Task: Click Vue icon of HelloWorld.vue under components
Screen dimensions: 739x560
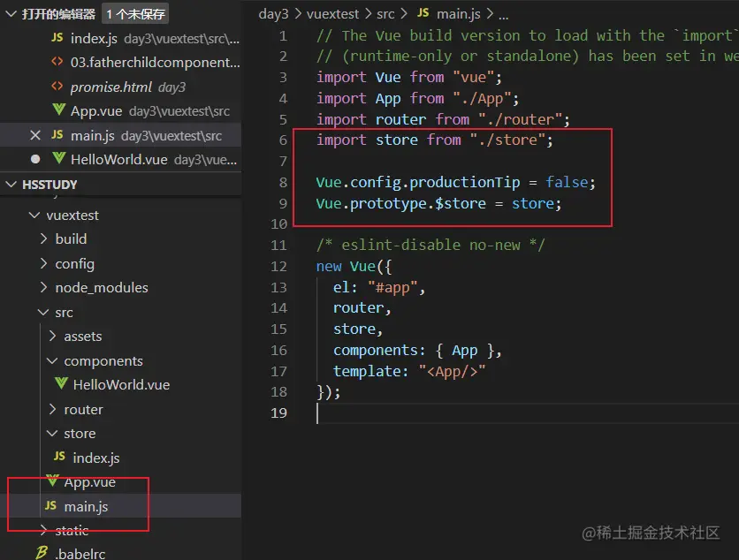Action: [x=61, y=383]
